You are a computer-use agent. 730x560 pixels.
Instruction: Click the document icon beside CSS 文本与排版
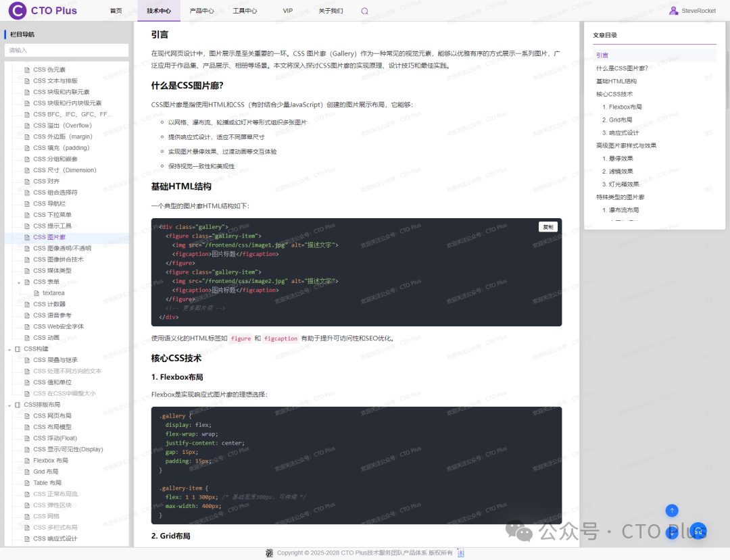27,81
